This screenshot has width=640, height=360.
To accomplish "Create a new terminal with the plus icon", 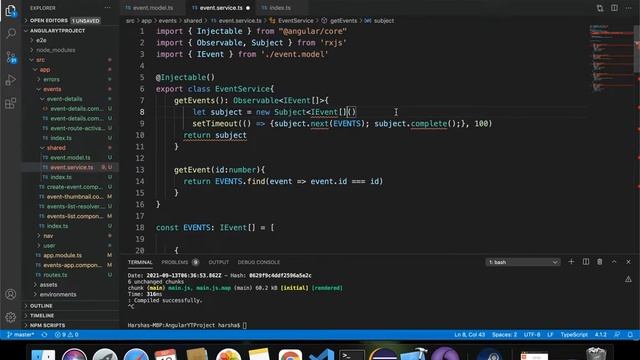I will [571, 262].
